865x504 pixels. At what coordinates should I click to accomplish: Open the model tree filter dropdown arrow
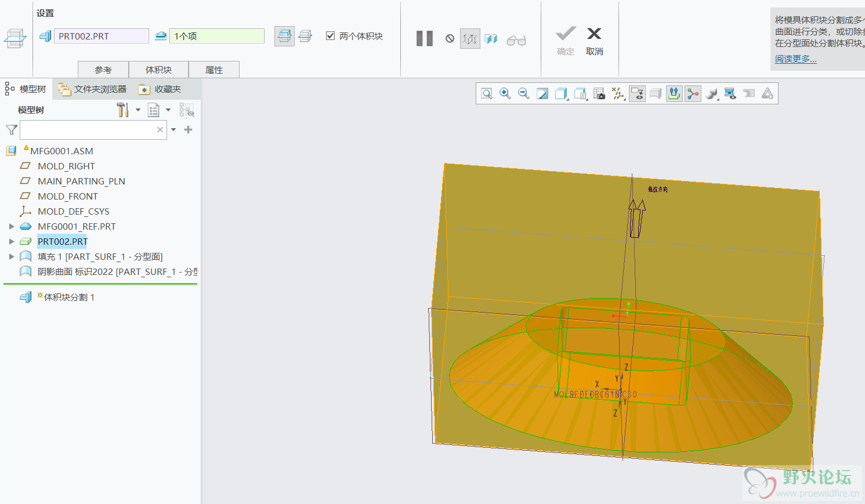point(173,130)
